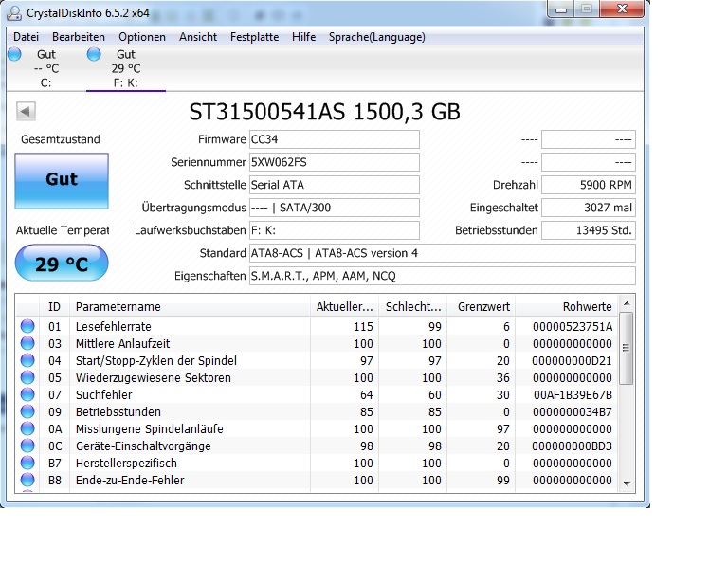728x582 pixels.
Task: Click the Standard ATA8-ACS field
Action: pos(443,253)
